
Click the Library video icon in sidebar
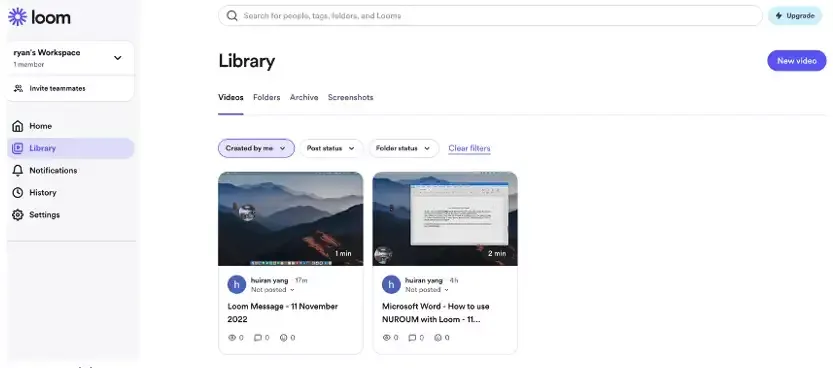[18, 148]
